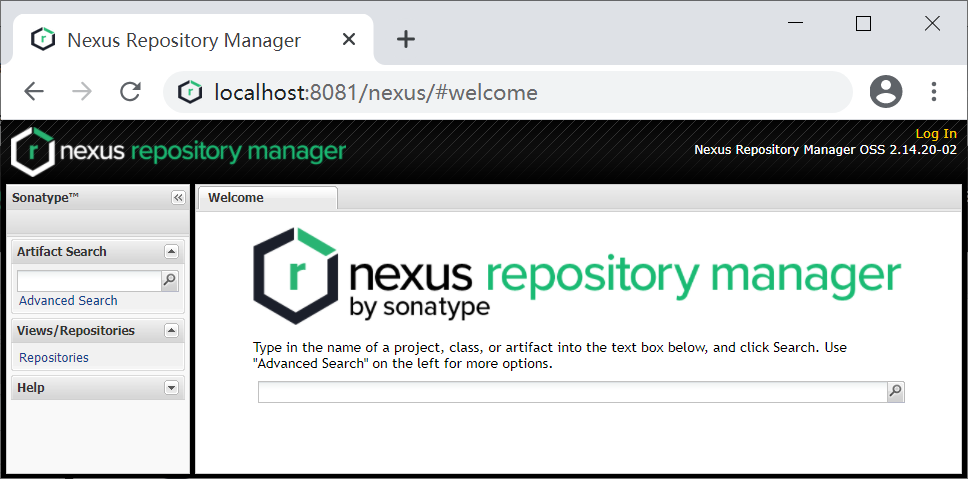Select the Welcome tab

[237, 198]
